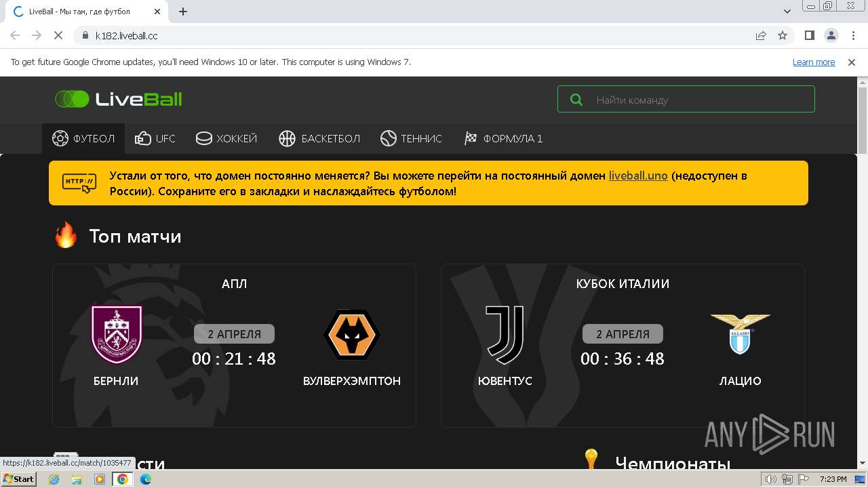
Task: Select the БЕРНЛИ team name
Action: click(x=116, y=381)
